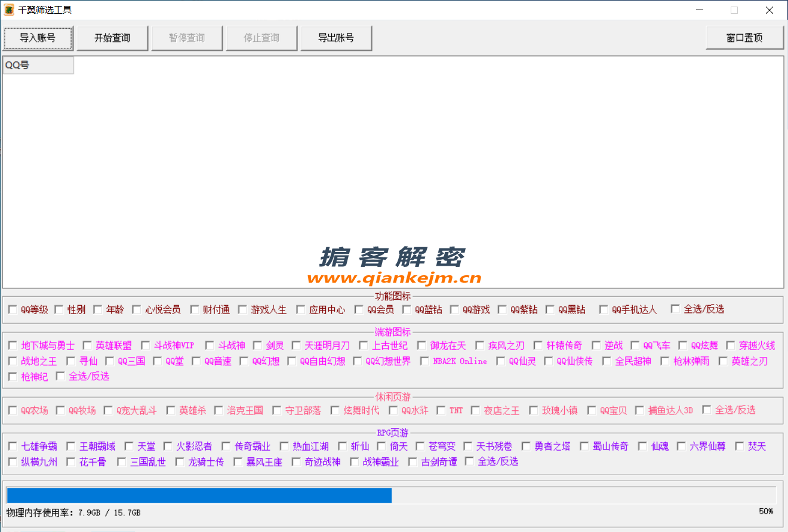This screenshot has height=532, width=788.
Task: Tick the 捕鱼达人3D checkbox
Action: tap(639, 410)
